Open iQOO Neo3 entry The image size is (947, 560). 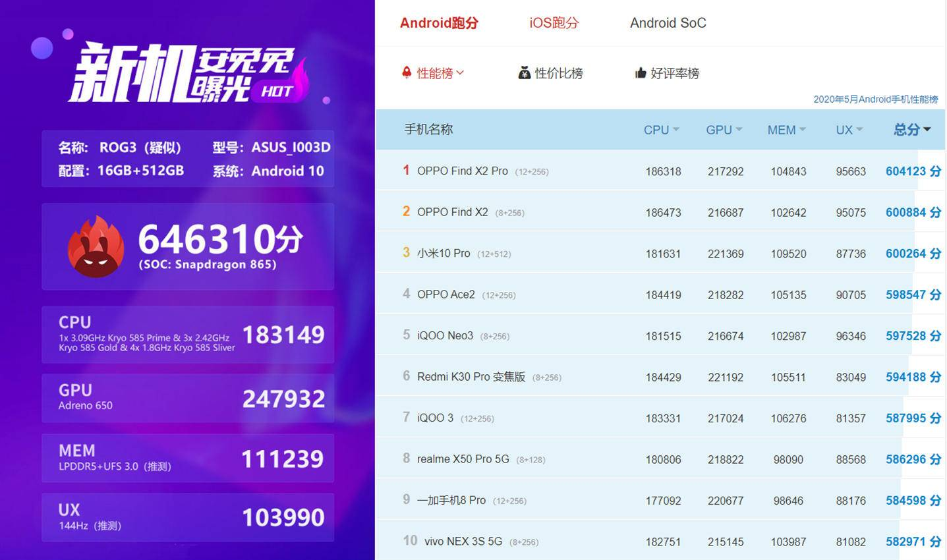(445, 336)
